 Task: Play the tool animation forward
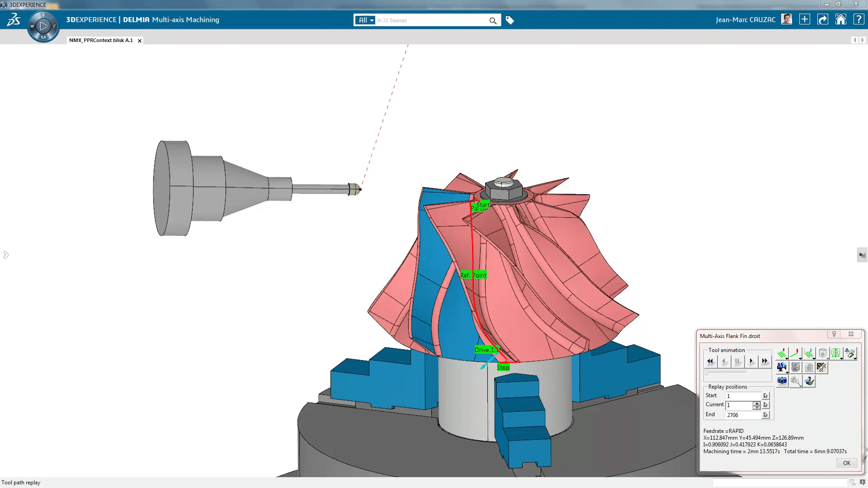[x=751, y=361]
